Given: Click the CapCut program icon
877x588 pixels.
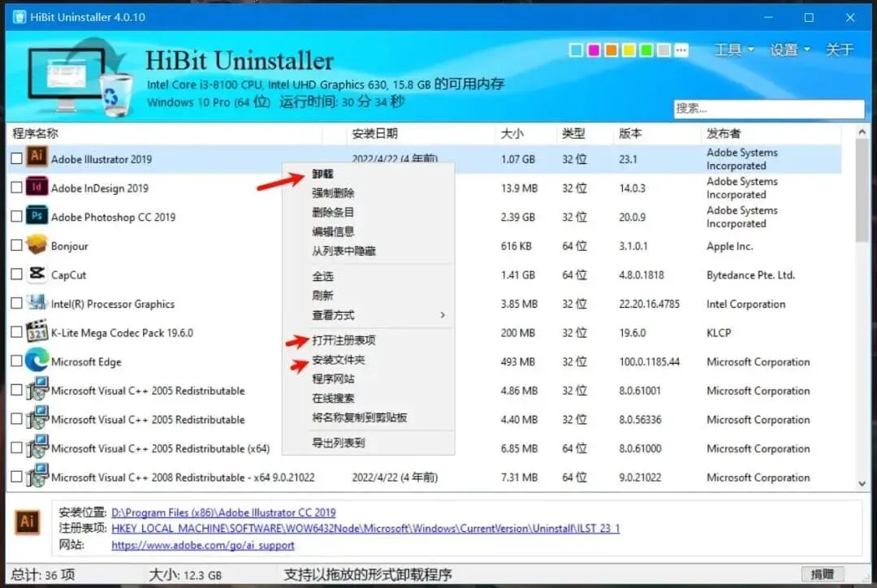Looking at the screenshot, I should (x=37, y=274).
